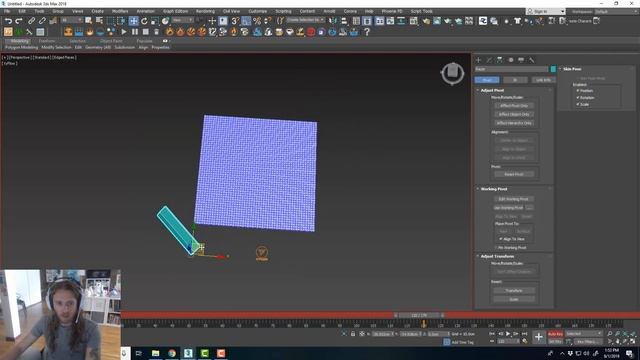
Task: Click the time slider frame handle
Action: click(x=419, y=315)
